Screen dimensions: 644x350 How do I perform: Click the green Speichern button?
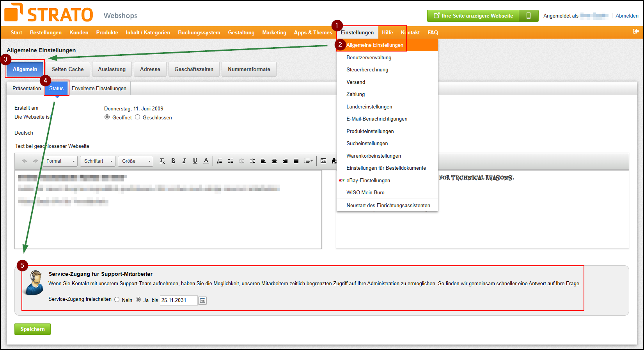point(32,329)
